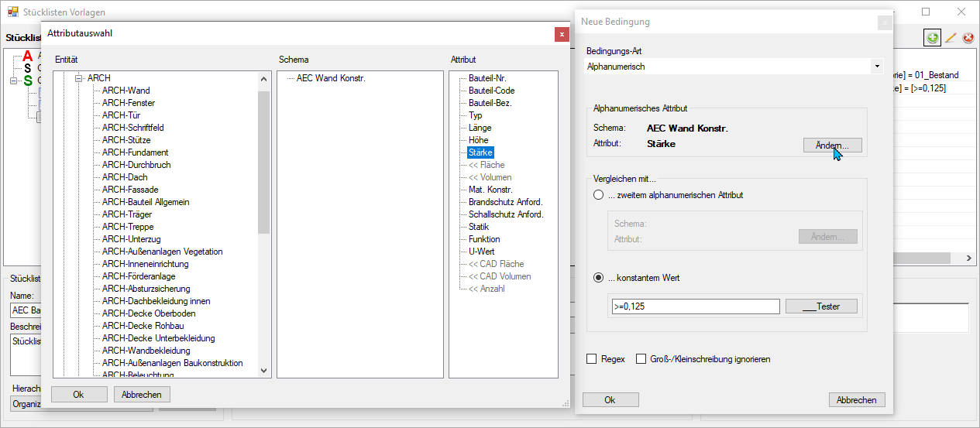
Task: Open the Bedingungs-Art dropdown
Action: (x=877, y=67)
